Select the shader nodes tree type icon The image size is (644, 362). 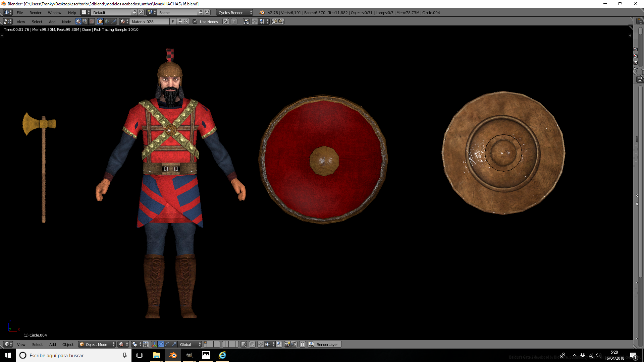[78, 21]
